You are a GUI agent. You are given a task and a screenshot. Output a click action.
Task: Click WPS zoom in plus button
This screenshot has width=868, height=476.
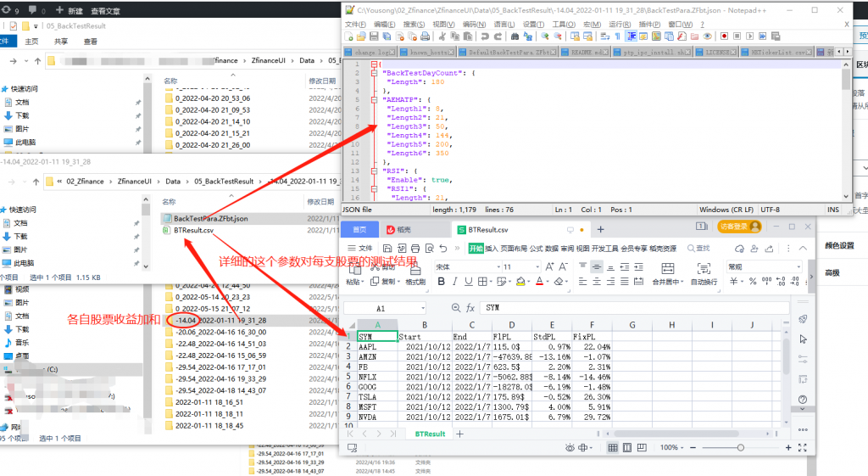click(x=788, y=448)
